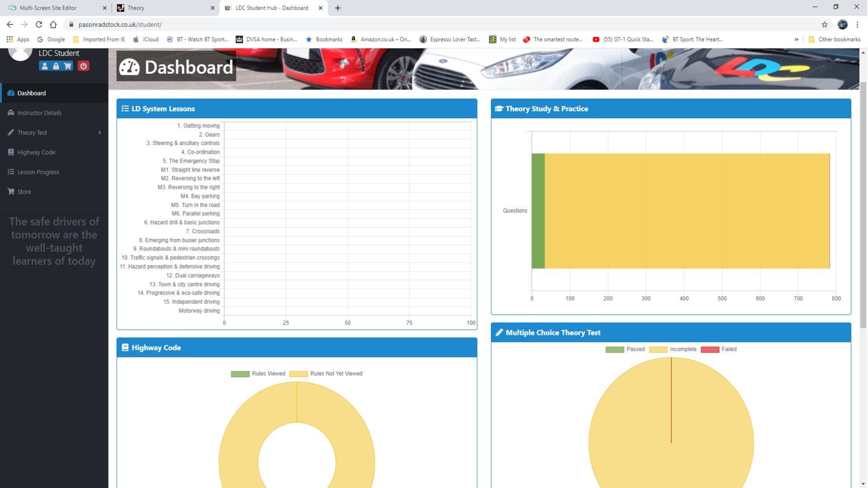Open the Other bookmarks folder
The height and width of the screenshot is (488, 868).
tap(834, 39)
